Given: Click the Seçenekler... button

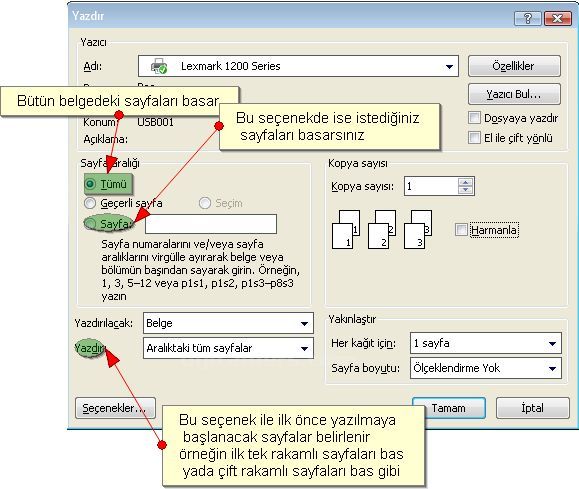Looking at the screenshot, I should click(115, 408).
